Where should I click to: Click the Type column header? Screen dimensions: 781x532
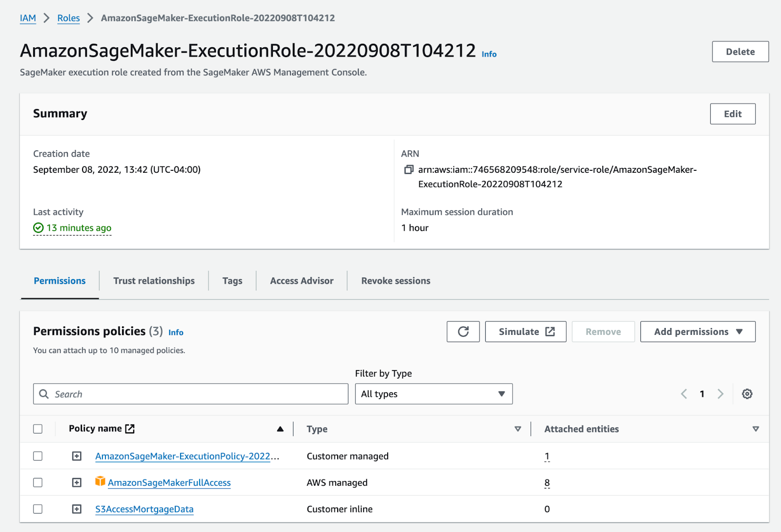click(x=317, y=429)
